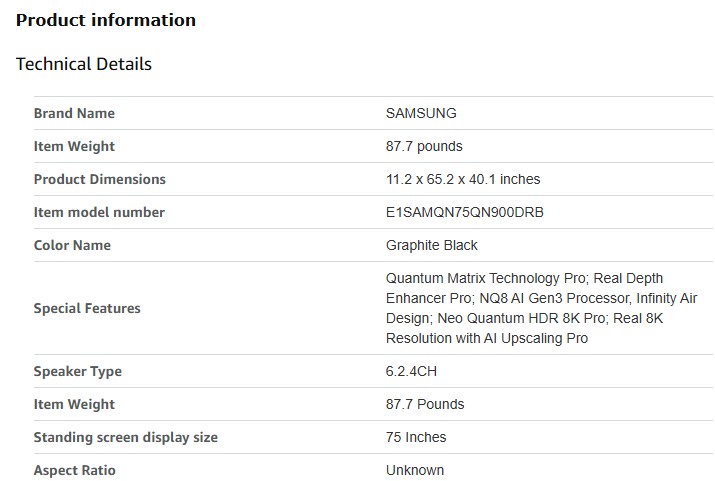Select the Aspect Ratio label
This screenshot has height=481, width=715.
75,471
